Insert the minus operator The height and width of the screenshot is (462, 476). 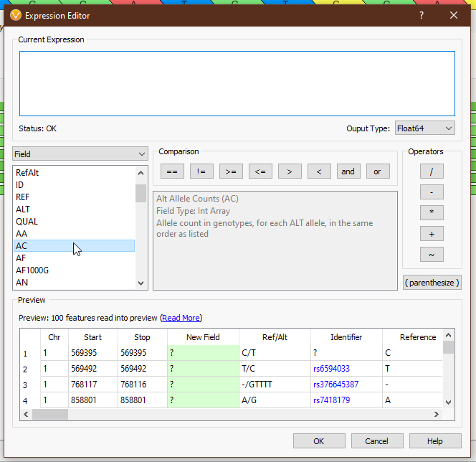click(x=432, y=192)
